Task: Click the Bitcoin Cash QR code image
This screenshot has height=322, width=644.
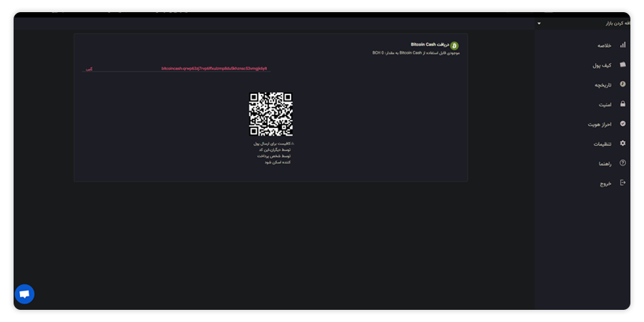Action: (270, 114)
